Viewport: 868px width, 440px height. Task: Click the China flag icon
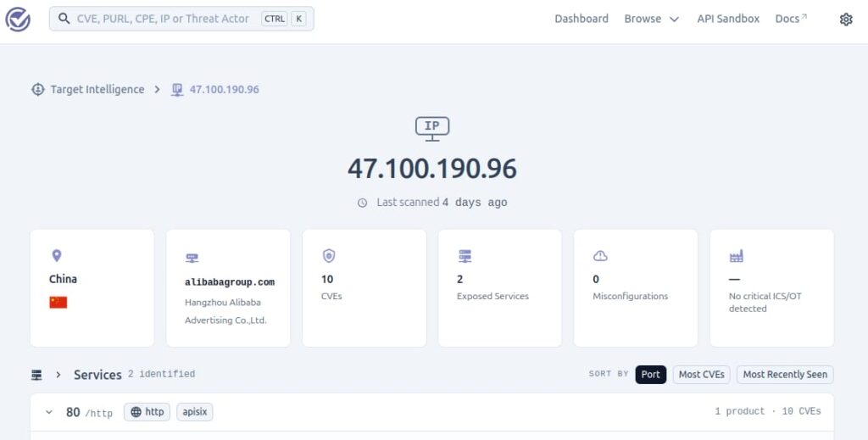(58, 302)
